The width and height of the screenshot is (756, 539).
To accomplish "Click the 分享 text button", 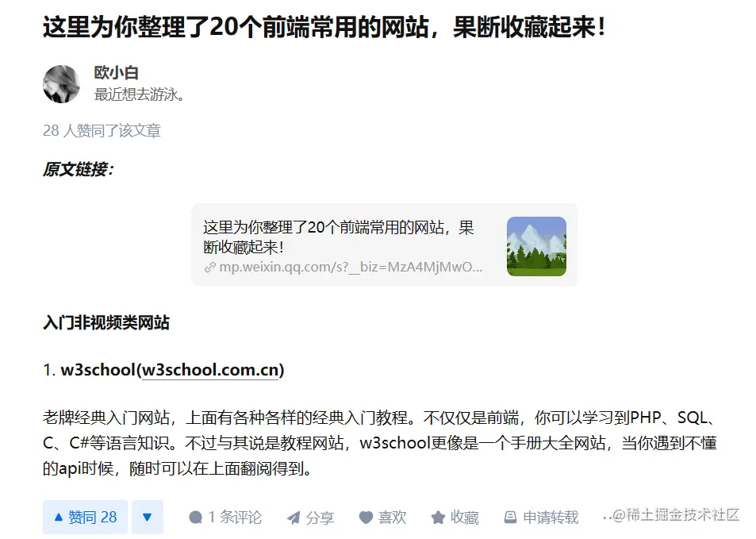I will [x=320, y=518].
